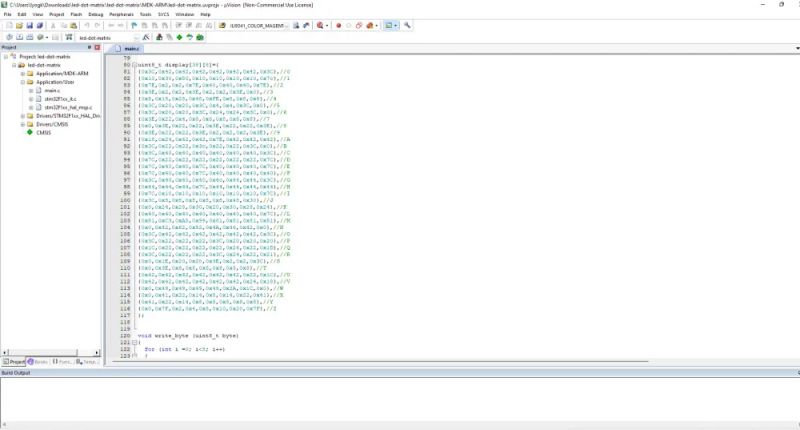Open the Target Options magic wand icon
Image resolution: width=800 pixels, height=430 pixels.
pos(146,37)
